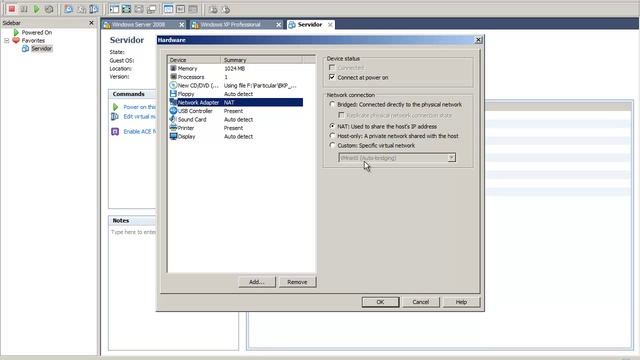The height and width of the screenshot is (360, 640).
Task: Select the Bridged network radio button
Action: (x=332, y=104)
